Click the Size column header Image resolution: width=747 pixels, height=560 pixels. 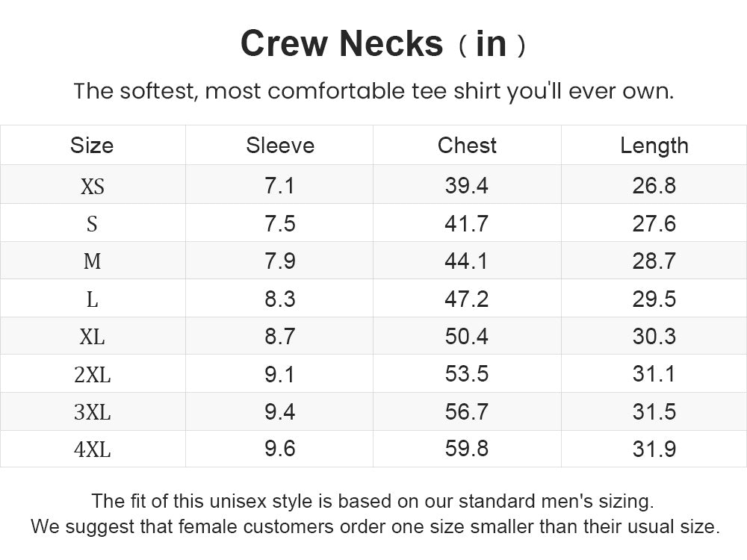tap(92, 146)
